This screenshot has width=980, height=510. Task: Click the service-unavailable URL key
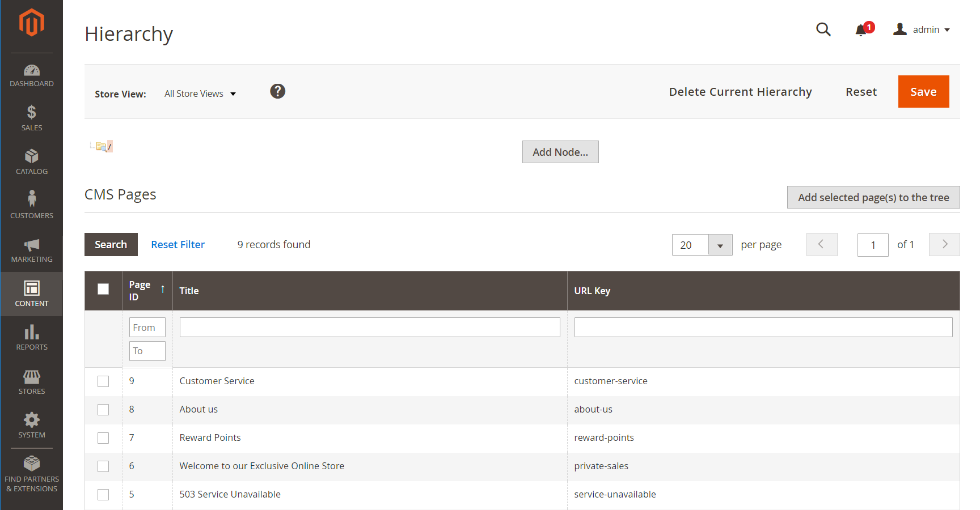[x=615, y=494]
